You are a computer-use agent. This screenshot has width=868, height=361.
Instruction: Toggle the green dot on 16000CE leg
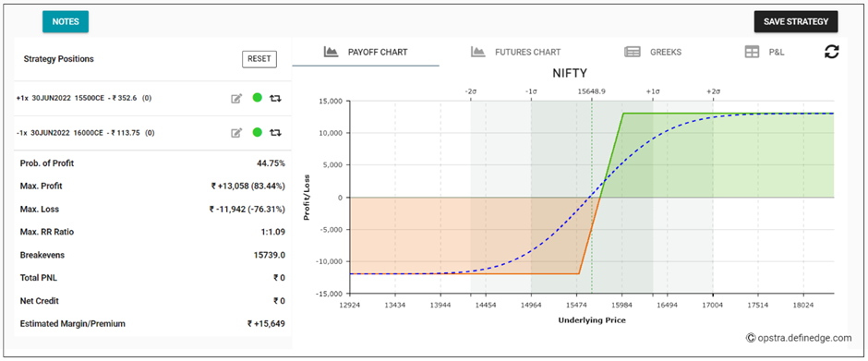coord(257,132)
